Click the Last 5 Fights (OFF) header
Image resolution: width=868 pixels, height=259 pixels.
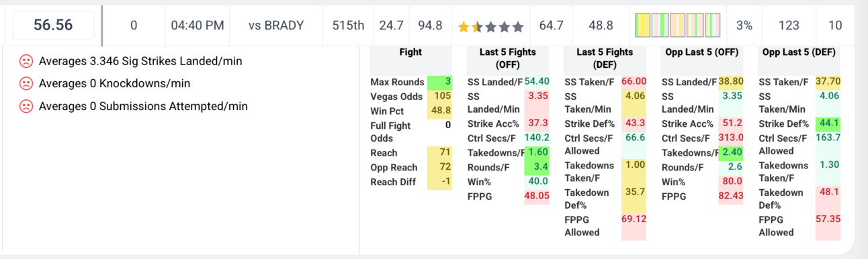coord(508,58)
